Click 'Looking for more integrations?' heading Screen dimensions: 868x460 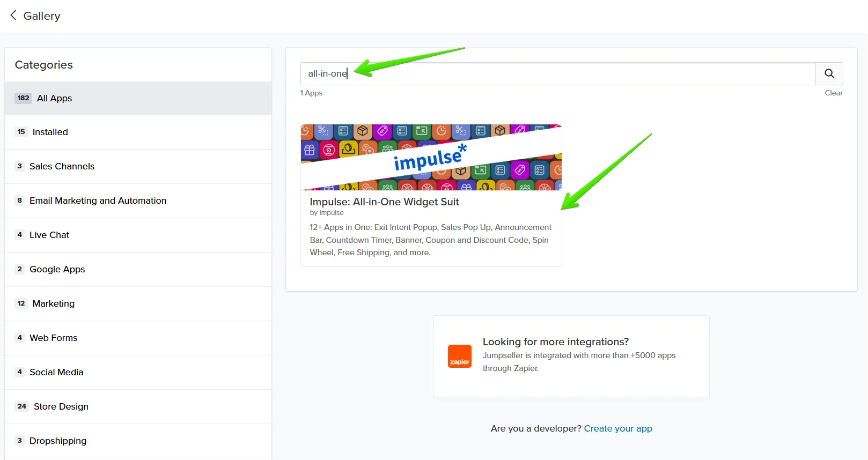[x=556, y=342]
